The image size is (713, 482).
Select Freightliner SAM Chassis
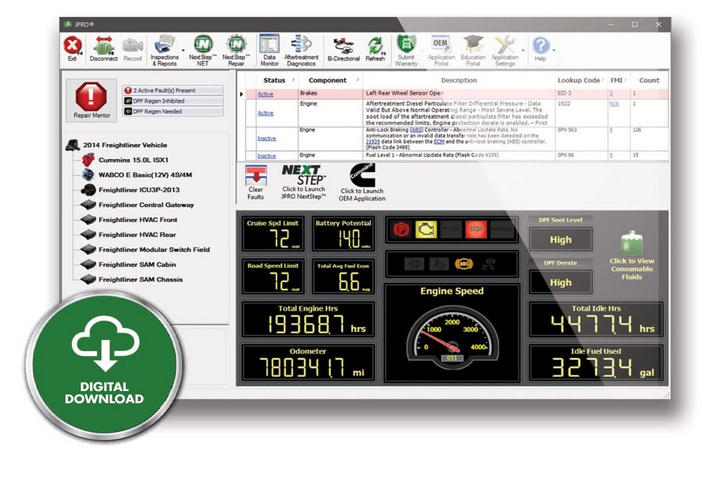coord(141,280)
